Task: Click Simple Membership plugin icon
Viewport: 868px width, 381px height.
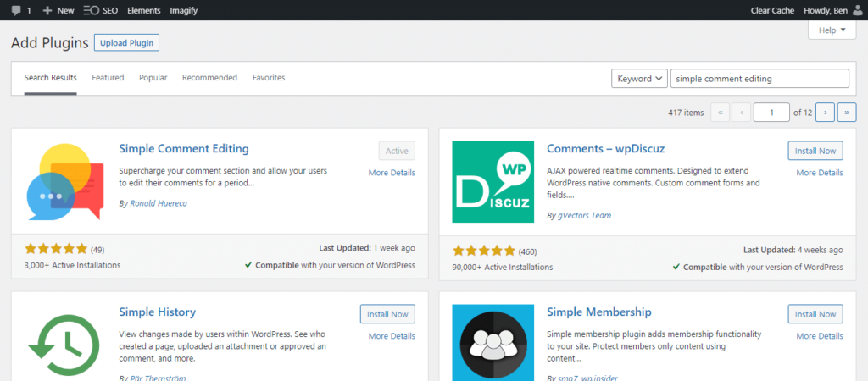Action: [x=493, y=343]
